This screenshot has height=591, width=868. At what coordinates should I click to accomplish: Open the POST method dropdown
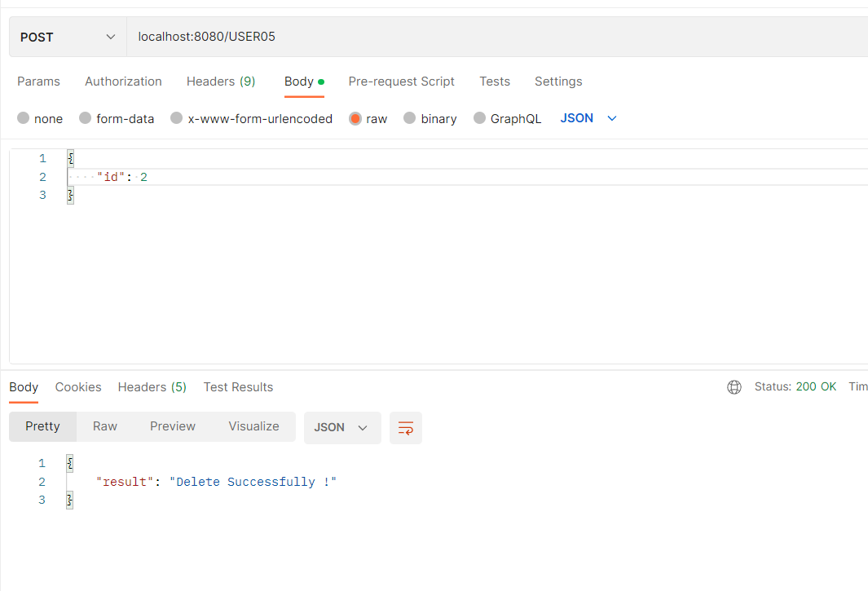[x=67, y=37]
